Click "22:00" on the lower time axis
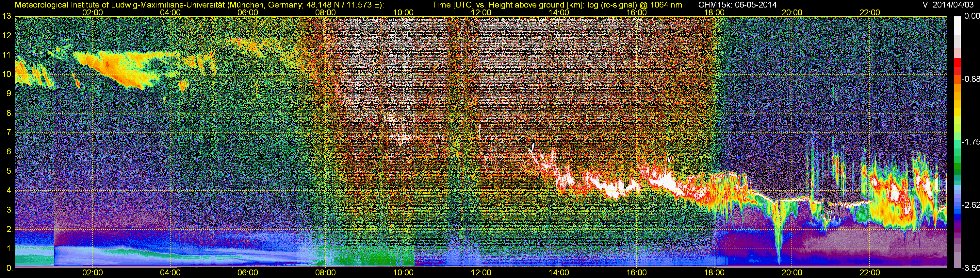This screenshot has height=278, width=980. [x=870, y=273]
